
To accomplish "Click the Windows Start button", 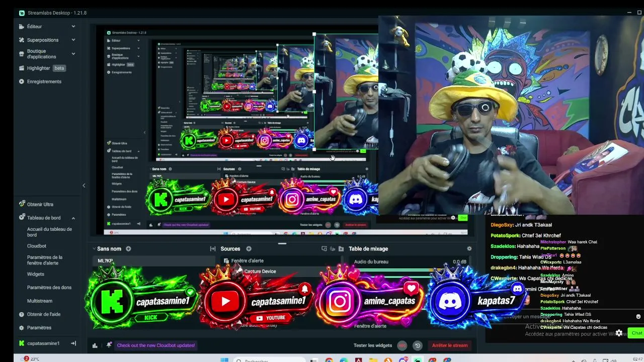I will [x=224, y=359].
